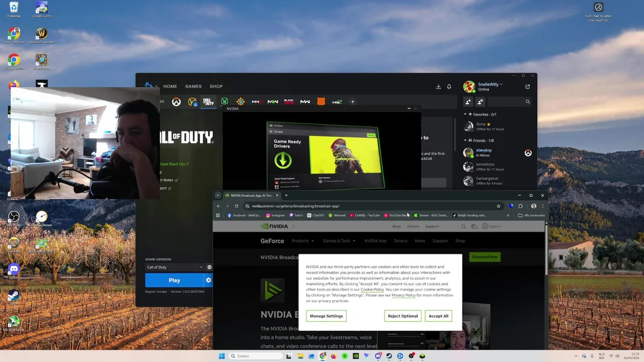The width and height of the screenshot is (644, 362).
Task: Go to HOME in Battle.net
Action: 170,86
